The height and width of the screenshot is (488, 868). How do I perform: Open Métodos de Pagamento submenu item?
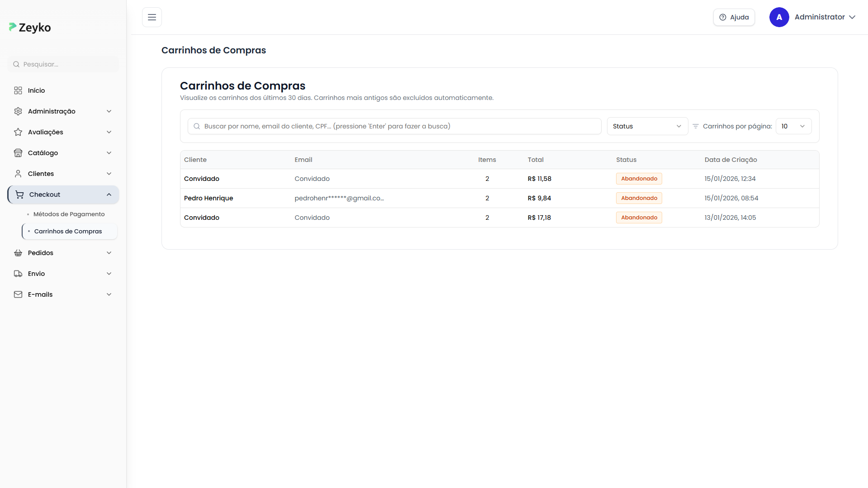[x=69, y=214]
